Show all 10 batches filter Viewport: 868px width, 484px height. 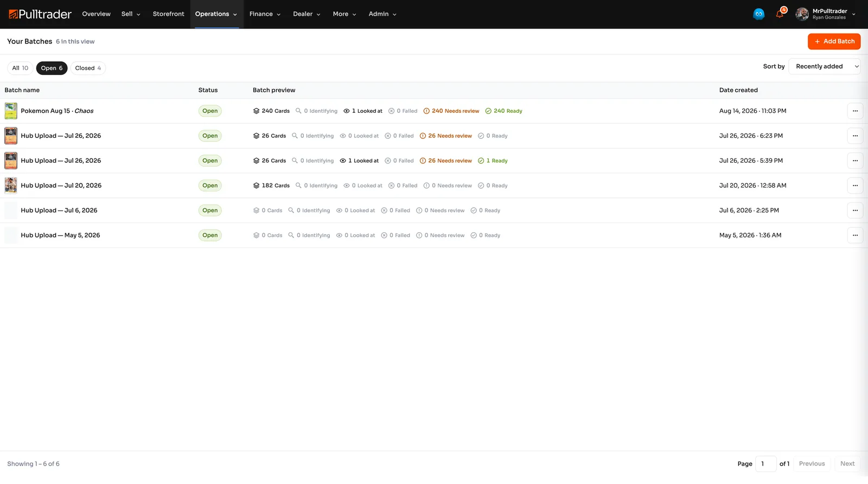[x=20, y=68]
